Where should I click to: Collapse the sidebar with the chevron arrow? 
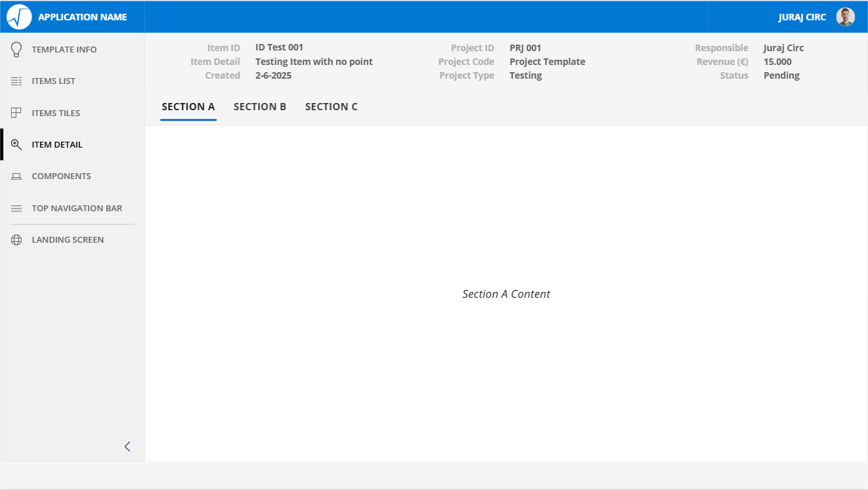pyautogui.click(x=127, y=447)
